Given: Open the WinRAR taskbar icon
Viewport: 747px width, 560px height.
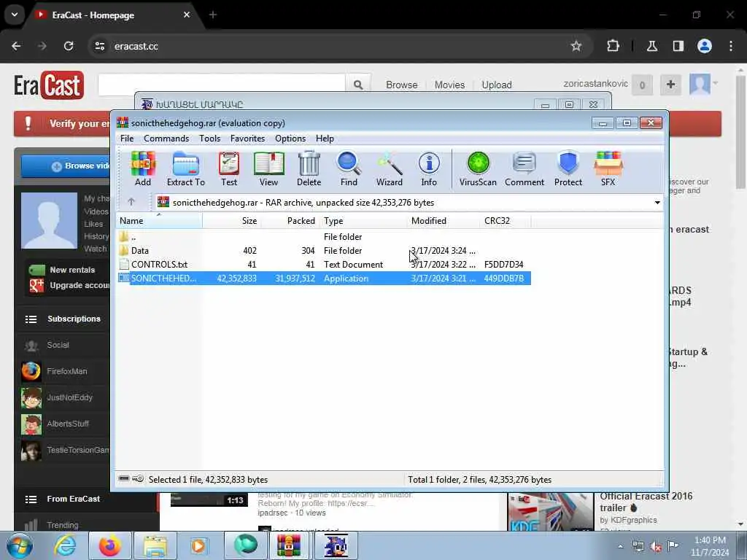Looking at the screenshot, I should click(289, 545).
